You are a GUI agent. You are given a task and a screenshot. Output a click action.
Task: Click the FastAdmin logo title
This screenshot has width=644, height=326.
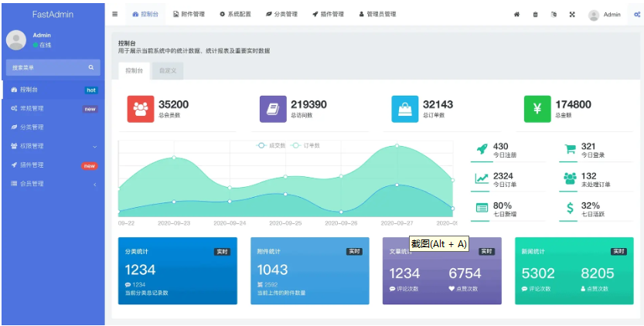[53, 14]
